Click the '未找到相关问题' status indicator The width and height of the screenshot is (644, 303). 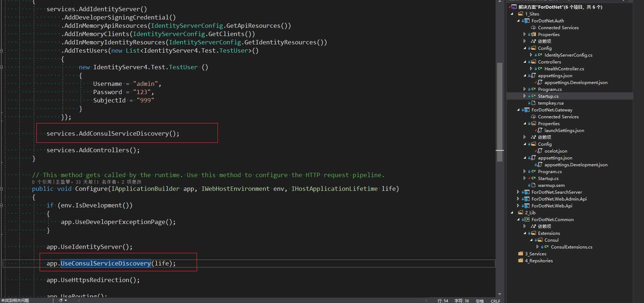pyautogui.click(x=15, y=300)
